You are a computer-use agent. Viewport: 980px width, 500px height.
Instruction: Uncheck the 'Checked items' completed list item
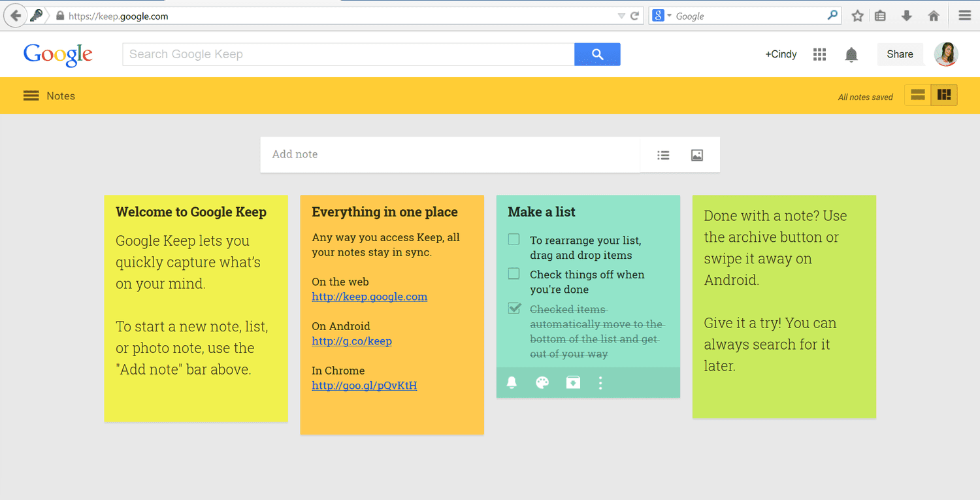(x=514, y=308)
